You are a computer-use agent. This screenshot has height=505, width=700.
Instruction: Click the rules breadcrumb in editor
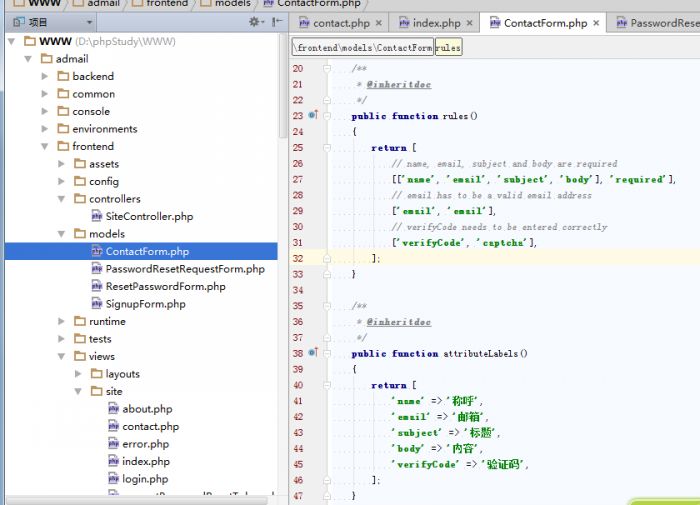(448, 47)
